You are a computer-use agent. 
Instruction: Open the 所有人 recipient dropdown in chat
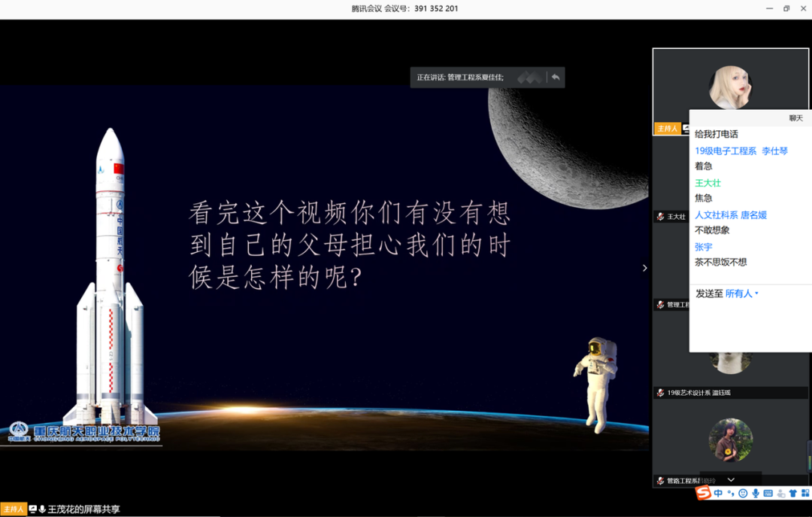point(741,293)
